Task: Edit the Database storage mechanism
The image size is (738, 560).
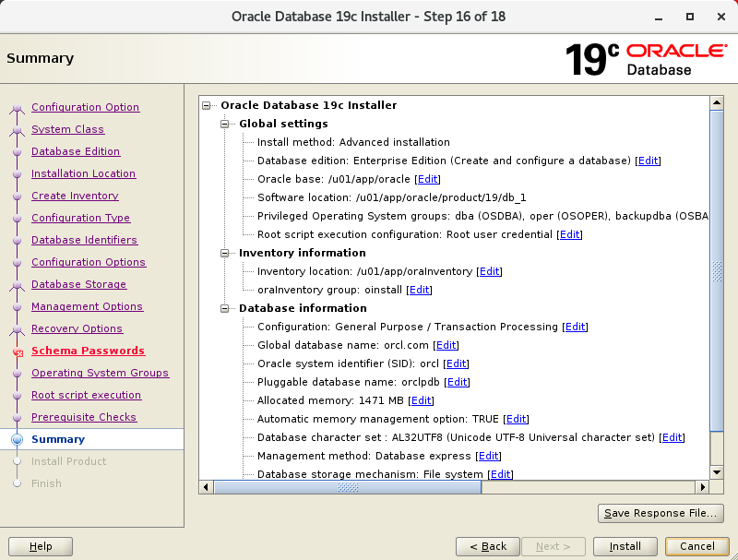Action: pyautogui.click(x=500, y=474)
